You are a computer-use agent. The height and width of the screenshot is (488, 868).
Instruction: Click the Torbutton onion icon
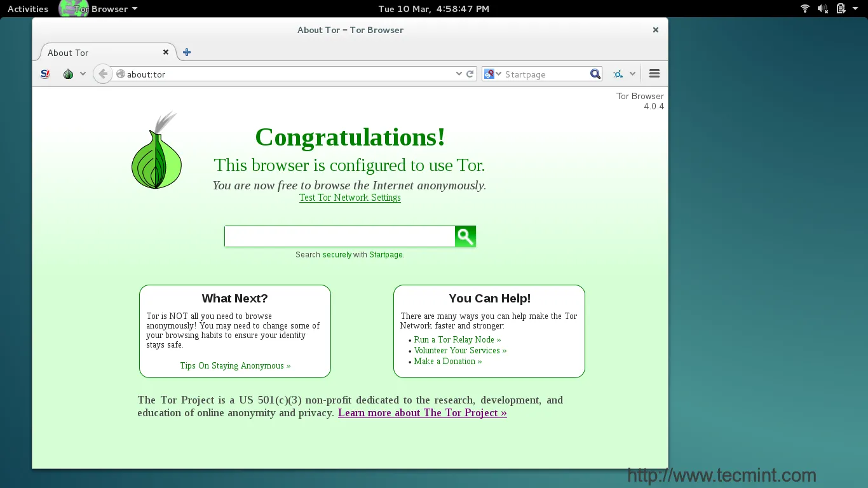pos(68,74)
